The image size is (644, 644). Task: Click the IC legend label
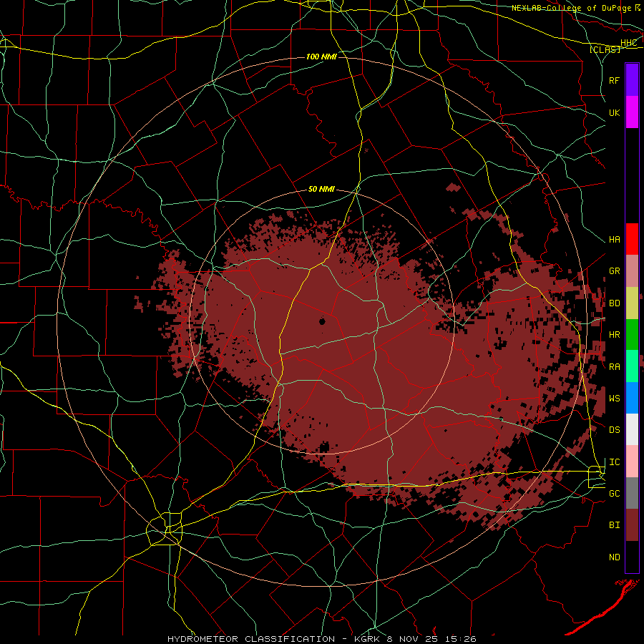(614, 462)
